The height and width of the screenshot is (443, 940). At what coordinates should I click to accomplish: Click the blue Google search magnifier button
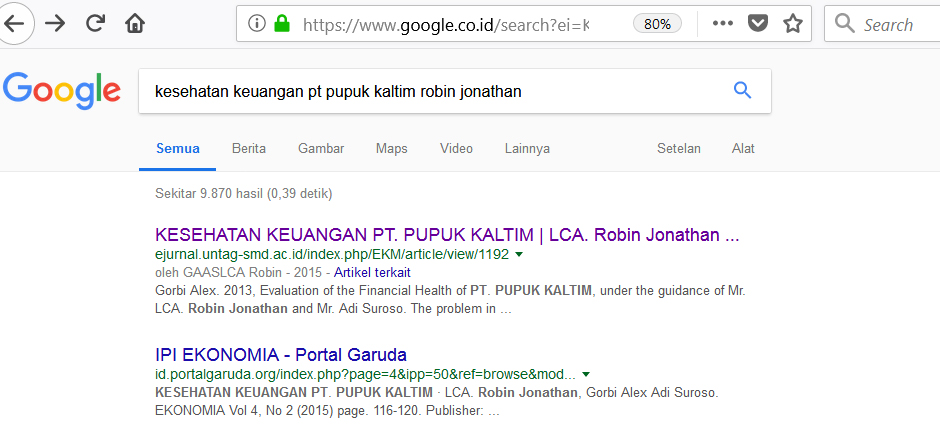[742, 91]
